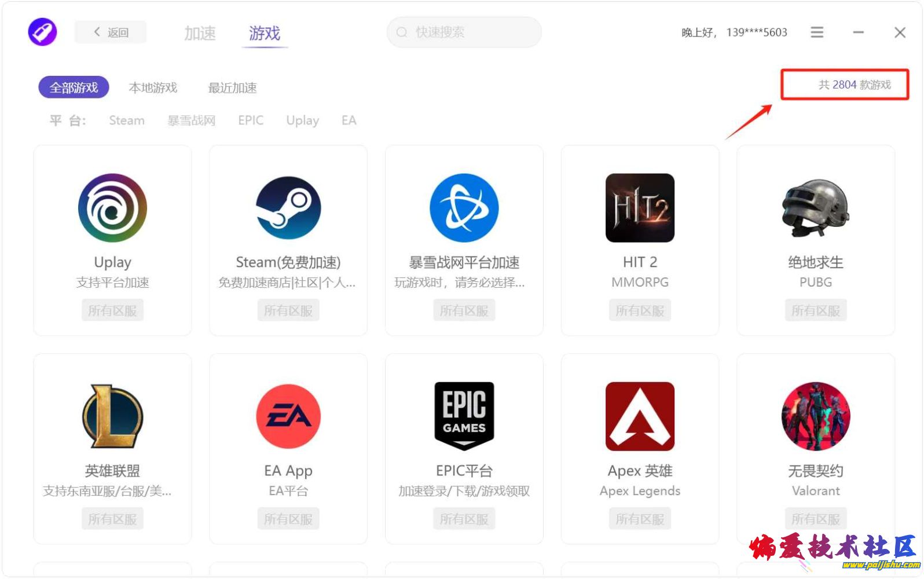Select the Epic Games logo icon
The width and height of the screenshot is (924, 579).
click(464, 416)
